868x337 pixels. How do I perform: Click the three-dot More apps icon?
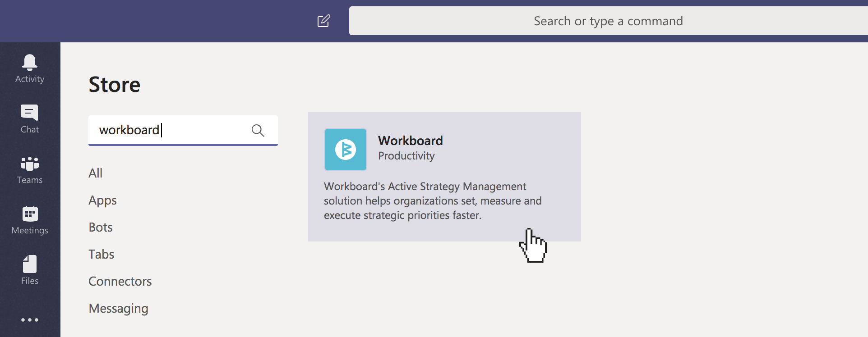pos(30,320)
